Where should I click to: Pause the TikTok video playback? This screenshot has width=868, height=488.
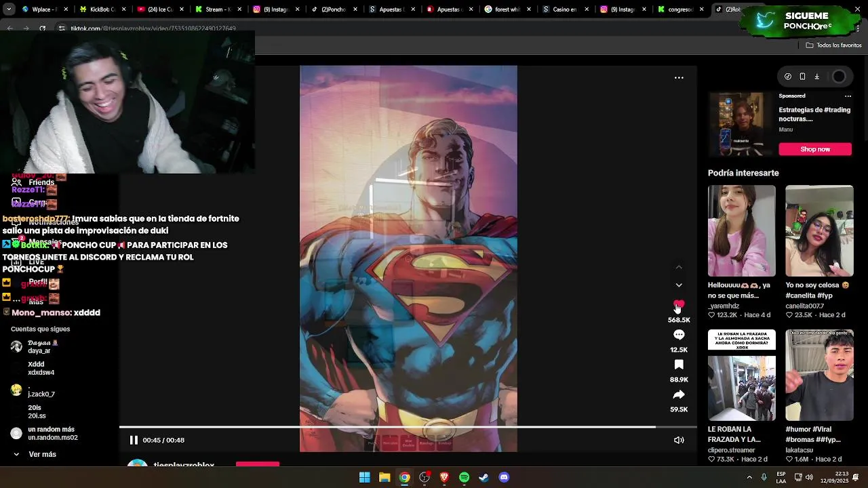pyautogui.click(x=134, y=440)
